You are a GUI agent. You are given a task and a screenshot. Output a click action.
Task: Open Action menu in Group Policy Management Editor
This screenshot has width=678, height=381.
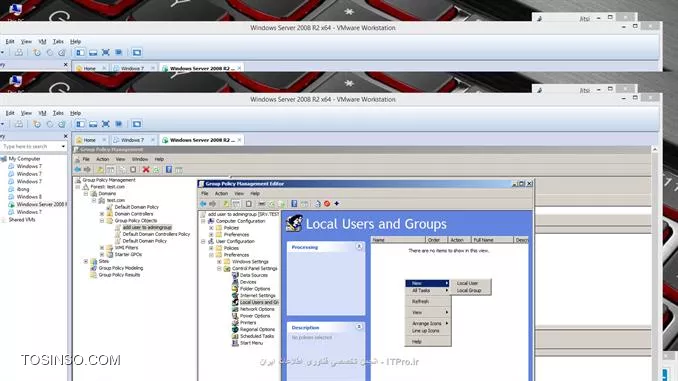point(221,194)
